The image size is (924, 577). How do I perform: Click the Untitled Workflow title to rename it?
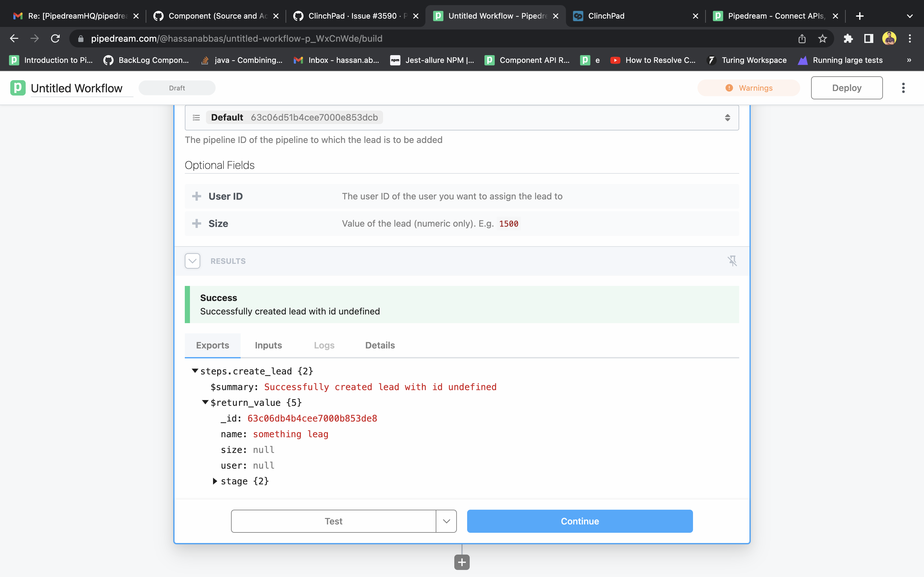click(76, 88)
